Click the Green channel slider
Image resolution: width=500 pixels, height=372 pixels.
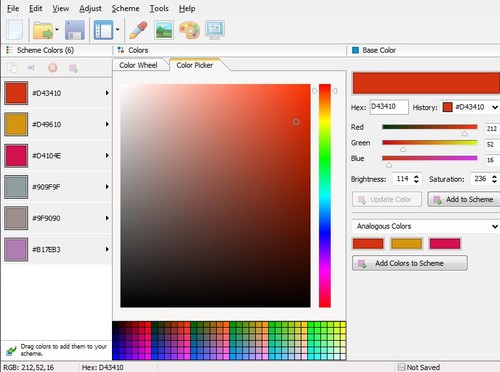tap(430, 143)
